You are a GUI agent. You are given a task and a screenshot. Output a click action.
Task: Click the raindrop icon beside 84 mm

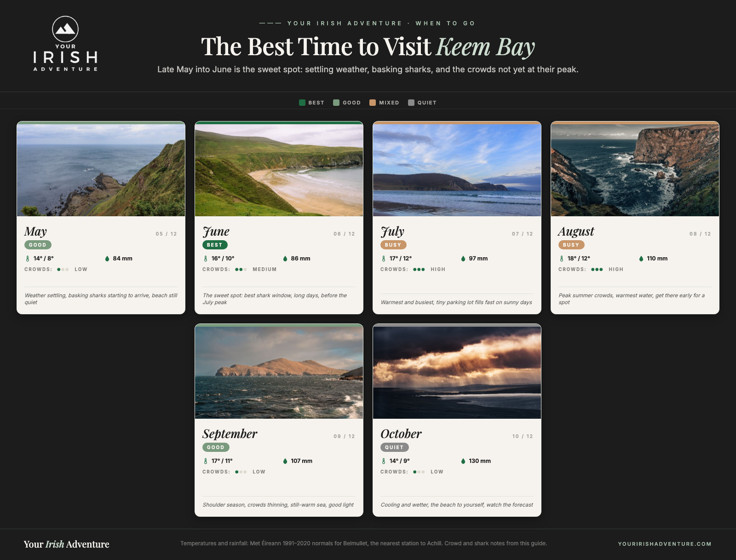pyautogui.click(x=107, y=259)
